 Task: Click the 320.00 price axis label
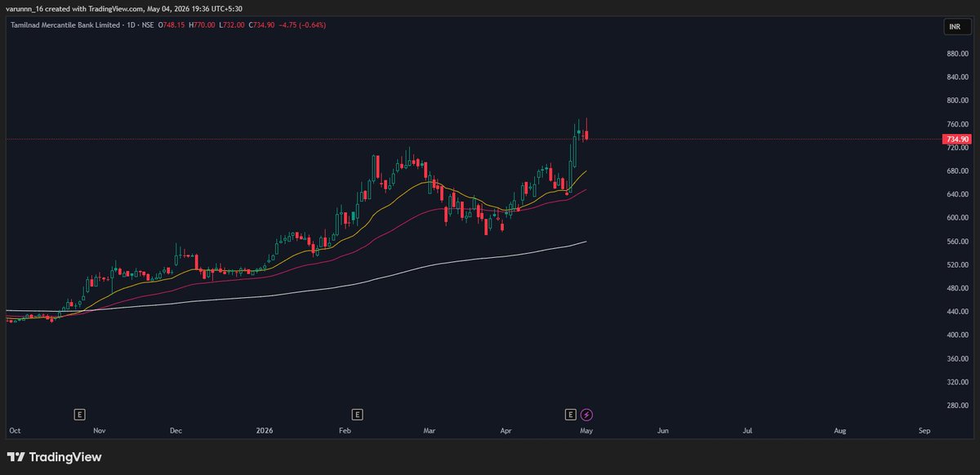(957, 383)
